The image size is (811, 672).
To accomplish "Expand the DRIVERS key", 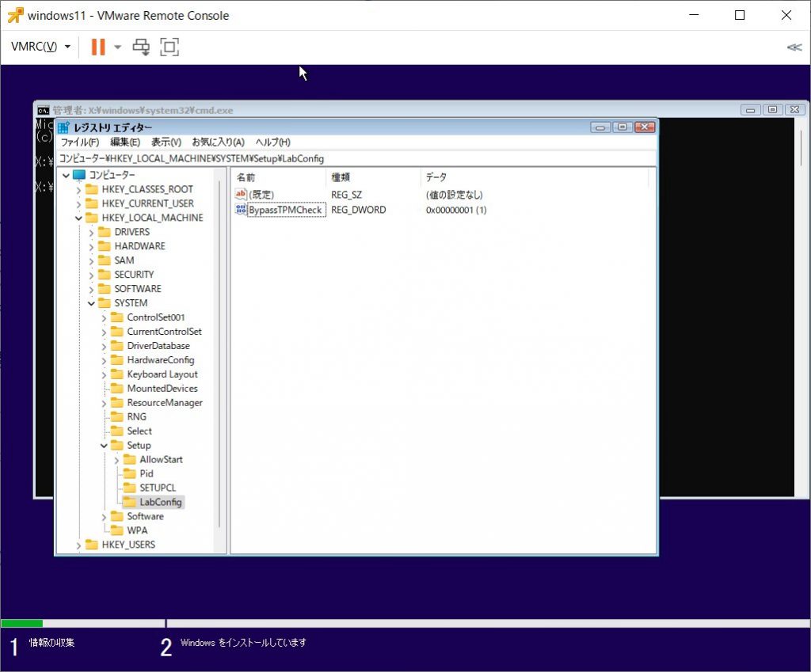I will tap(92, 233).
